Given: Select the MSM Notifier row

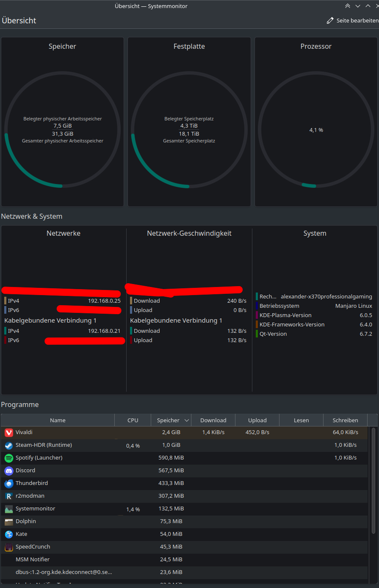Looking at the screenshot, I should pyautogui.click(x=184, y=560).
